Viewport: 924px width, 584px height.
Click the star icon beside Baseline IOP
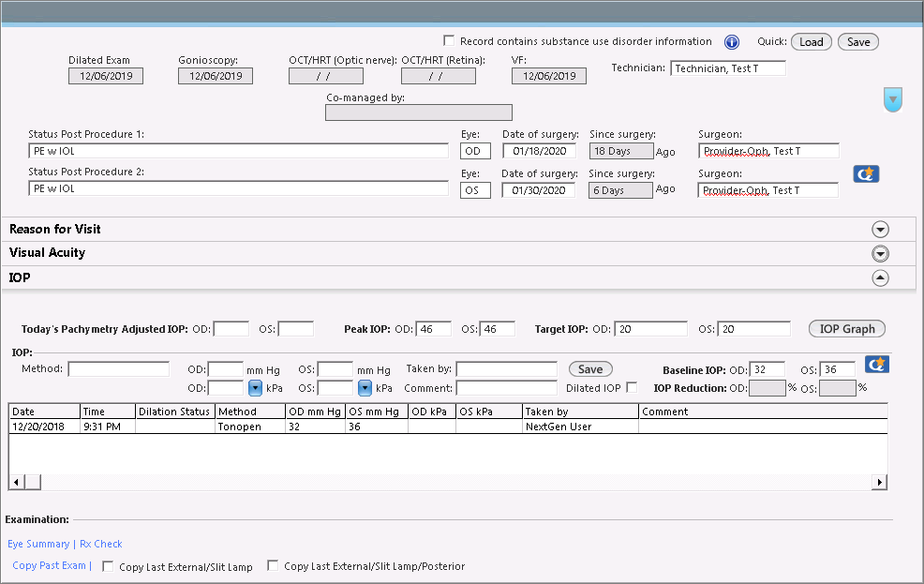(877, 365)
